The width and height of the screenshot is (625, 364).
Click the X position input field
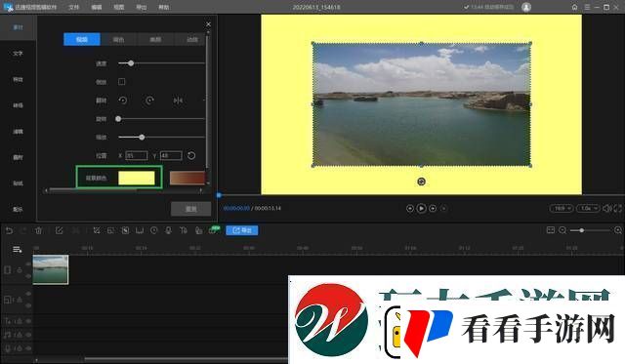click(137, 155)
